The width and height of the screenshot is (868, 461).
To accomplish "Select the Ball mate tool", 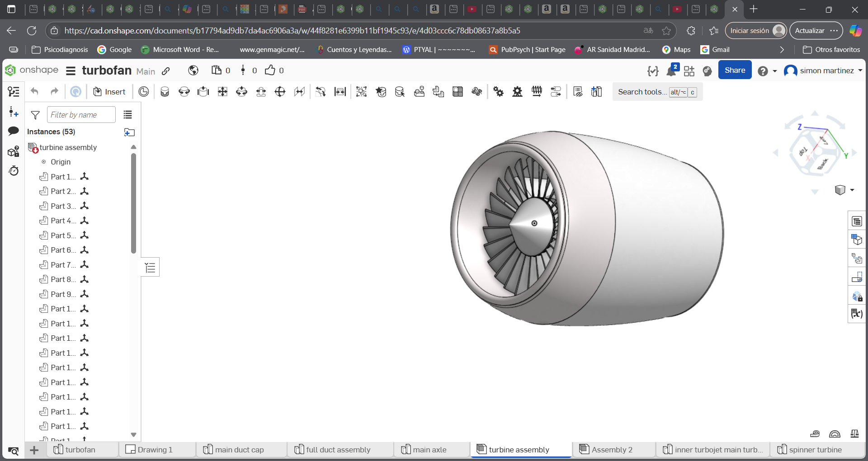I will point(280,92).
